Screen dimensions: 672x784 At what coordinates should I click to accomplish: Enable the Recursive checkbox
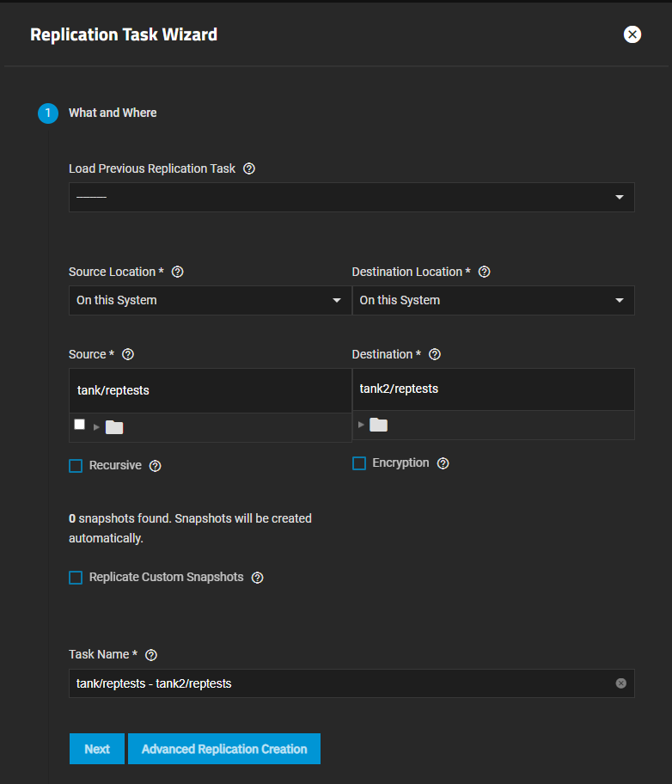point(76,466)
